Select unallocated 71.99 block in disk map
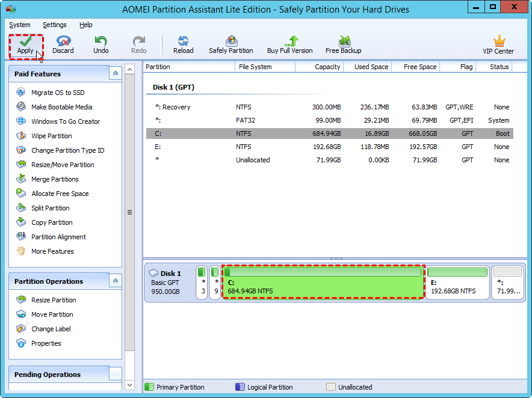 [507, 283]
